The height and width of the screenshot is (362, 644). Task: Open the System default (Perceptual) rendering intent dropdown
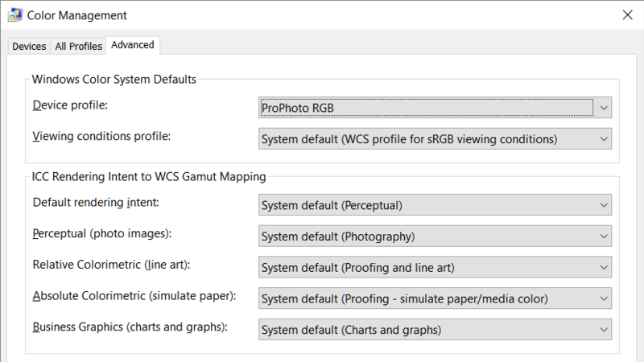[x=435, y=205]
